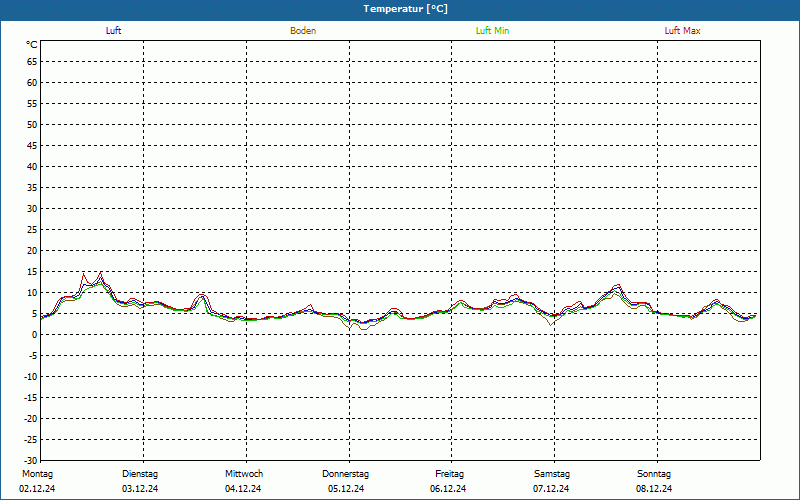Click the green "Luft Min" legend label
Screen dimensions: 800x500
[492, 31]
